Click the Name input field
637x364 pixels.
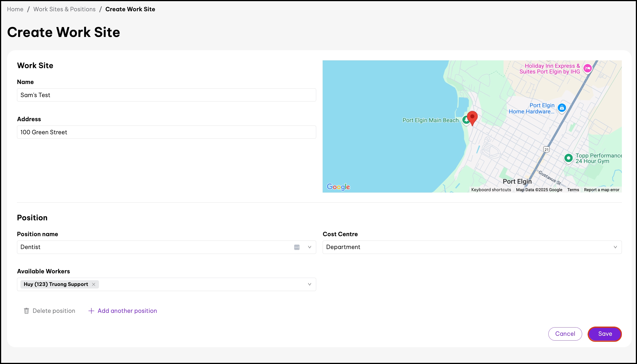[x=166, y=95]
